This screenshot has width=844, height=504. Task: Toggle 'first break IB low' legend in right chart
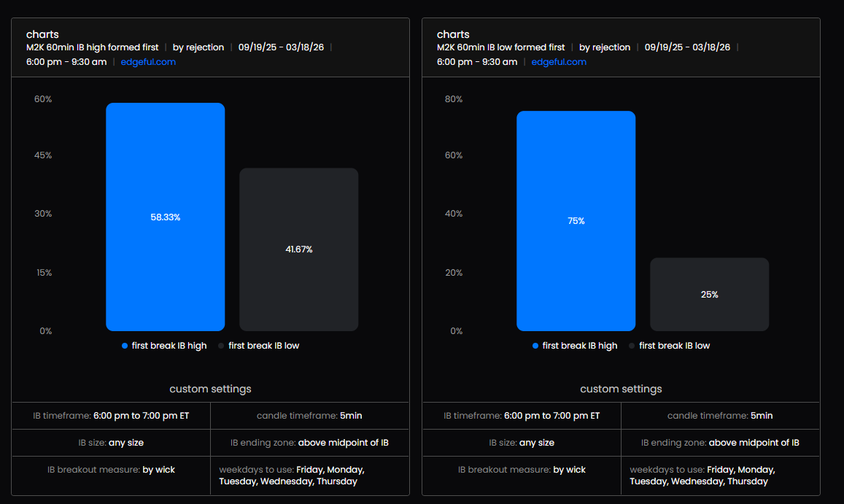tap(670, 346)
